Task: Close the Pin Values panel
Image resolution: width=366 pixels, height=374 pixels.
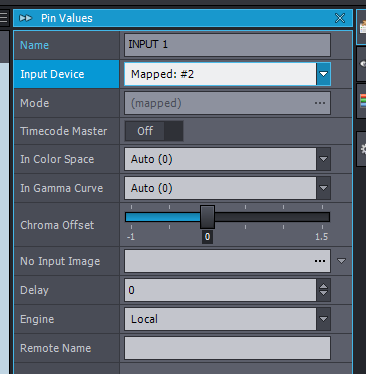Action: tap(340, 18)
